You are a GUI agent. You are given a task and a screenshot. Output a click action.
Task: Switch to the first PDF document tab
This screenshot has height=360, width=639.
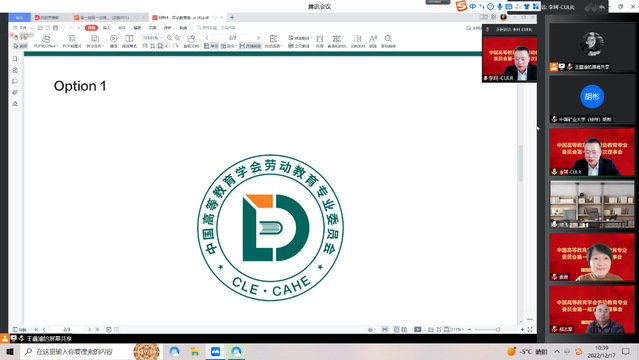[48, 18]
